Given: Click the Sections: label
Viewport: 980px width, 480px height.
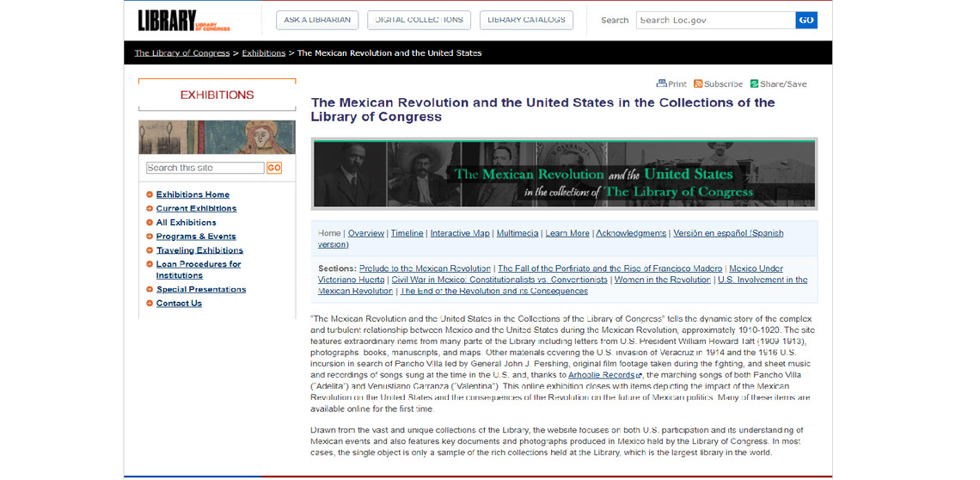Looking at the screenshot, I should (337, 268).
